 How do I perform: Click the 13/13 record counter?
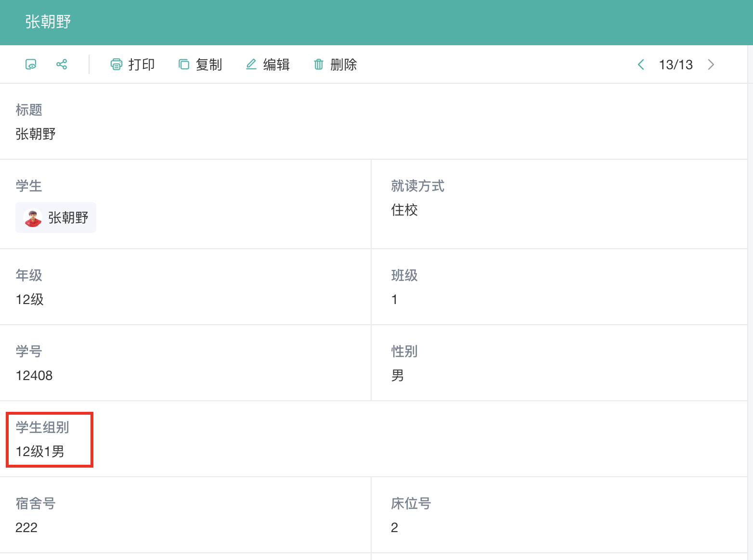pyautogui.click(x=675, y=64)
